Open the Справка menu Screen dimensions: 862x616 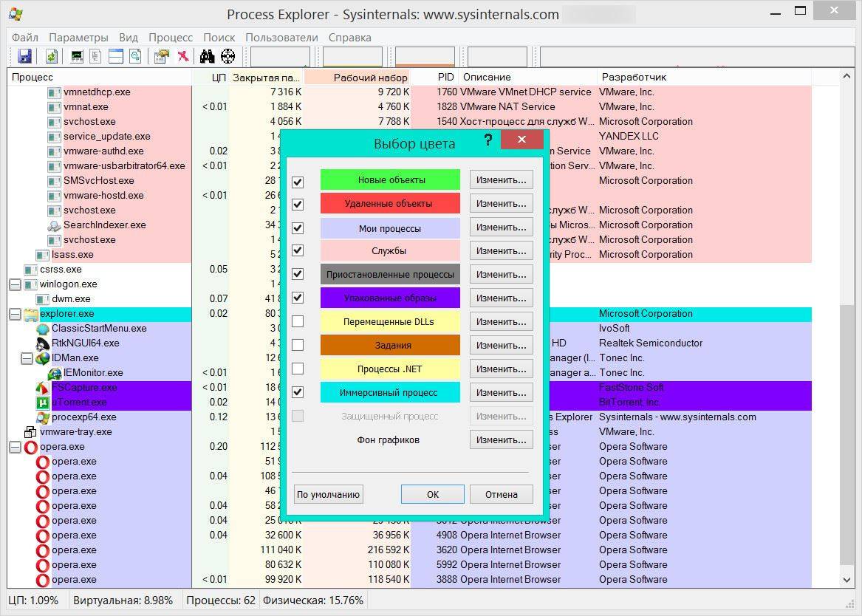coord(349,38)
